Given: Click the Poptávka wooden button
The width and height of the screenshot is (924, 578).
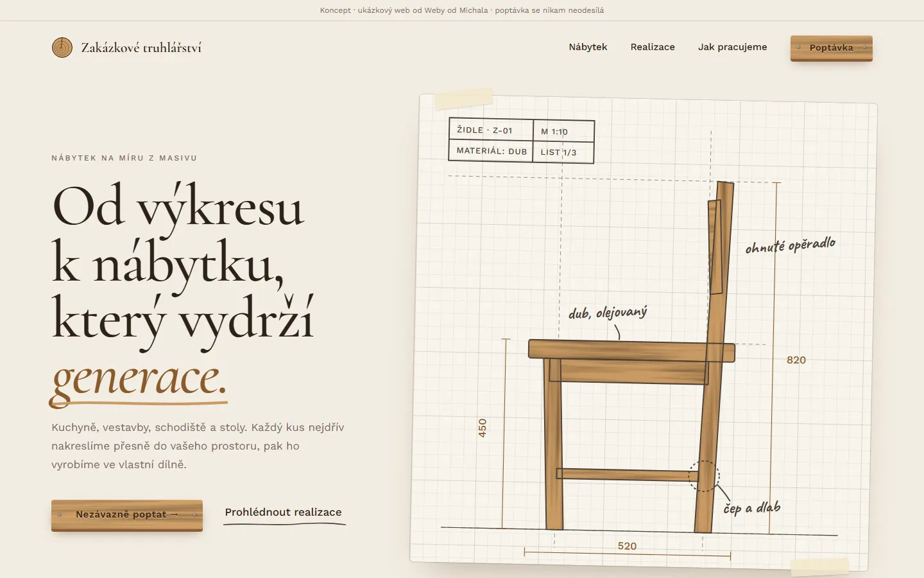Looking at the screenshot, I should click(832, 48).
